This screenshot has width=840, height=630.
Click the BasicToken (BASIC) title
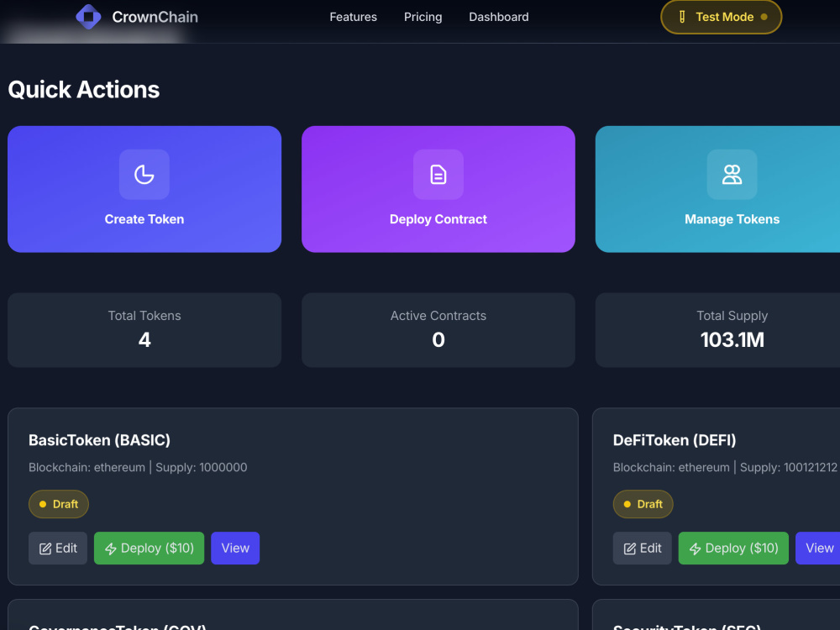coord(99,440)
